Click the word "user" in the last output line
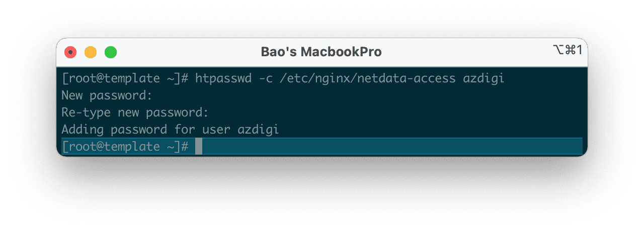The width and height of the screenshot is (644, 231). click(x=216, y=130)
